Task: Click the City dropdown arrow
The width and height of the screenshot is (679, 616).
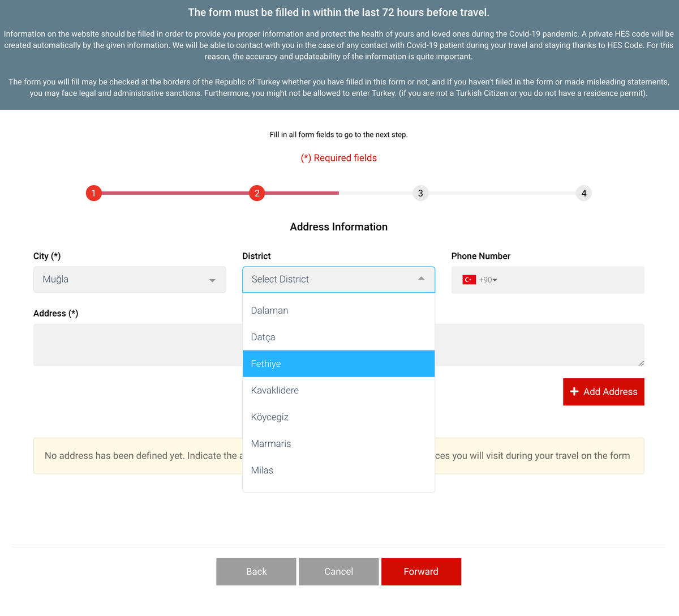Action: (212, 280)
